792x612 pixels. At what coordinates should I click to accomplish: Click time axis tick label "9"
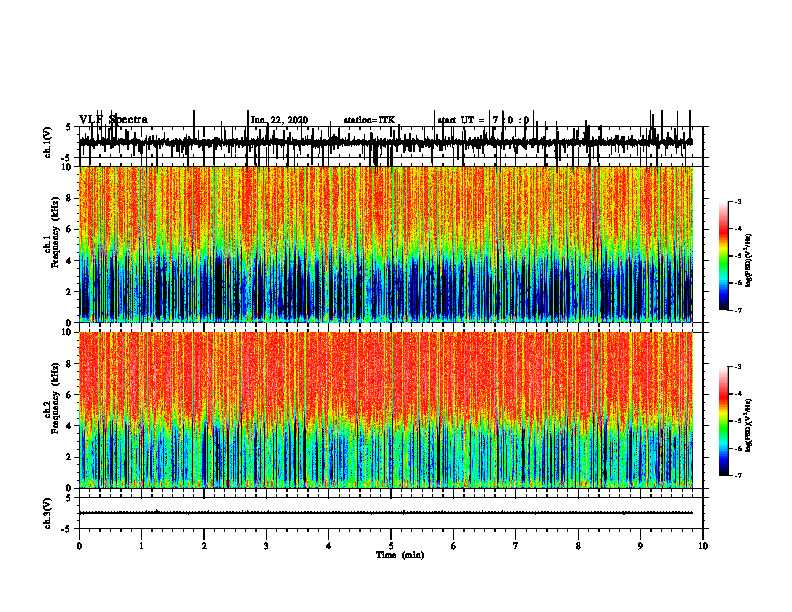click(640, 546)
